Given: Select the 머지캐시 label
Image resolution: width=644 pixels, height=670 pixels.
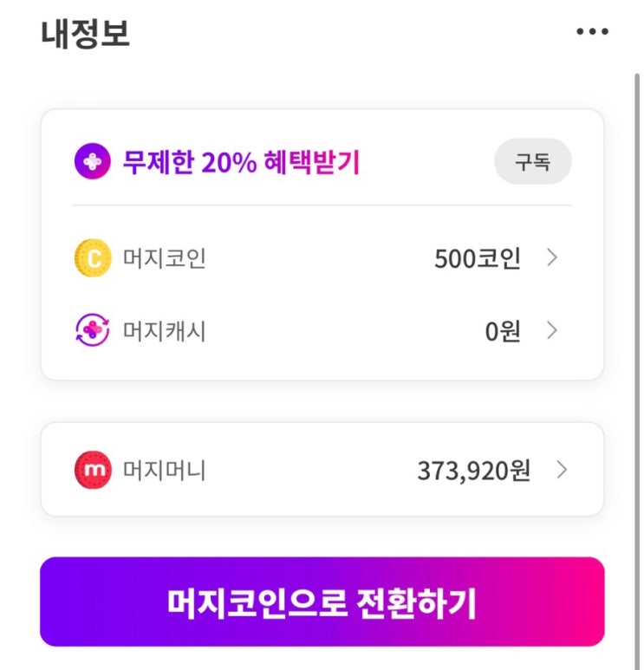Looking at the screenshot, I should pos(165,330).
